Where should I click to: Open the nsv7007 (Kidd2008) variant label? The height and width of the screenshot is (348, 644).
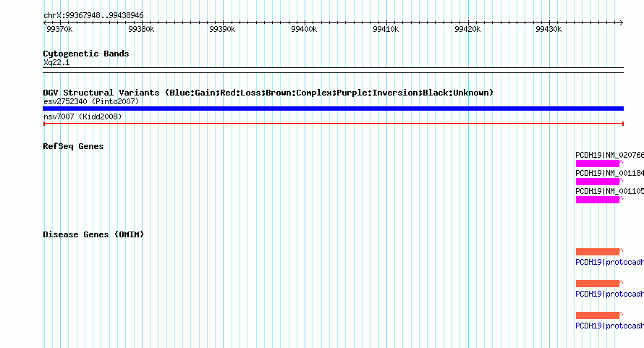click(x=82, y=116)
